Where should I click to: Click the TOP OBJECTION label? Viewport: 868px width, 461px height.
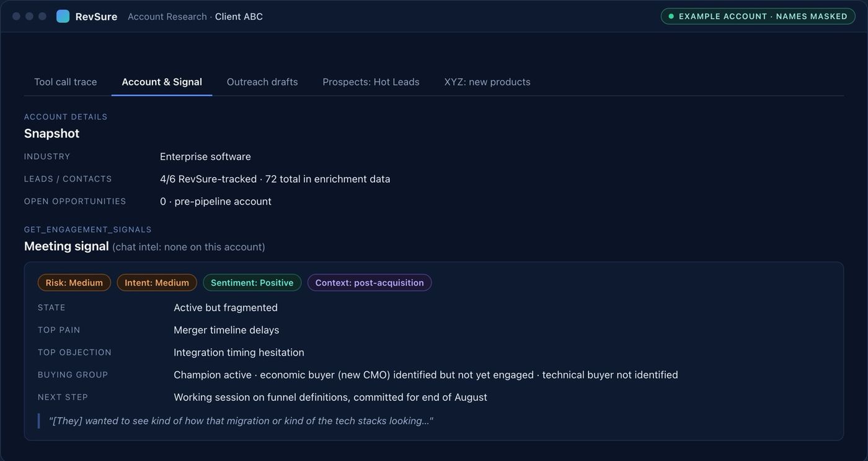(x=75, y=353)
